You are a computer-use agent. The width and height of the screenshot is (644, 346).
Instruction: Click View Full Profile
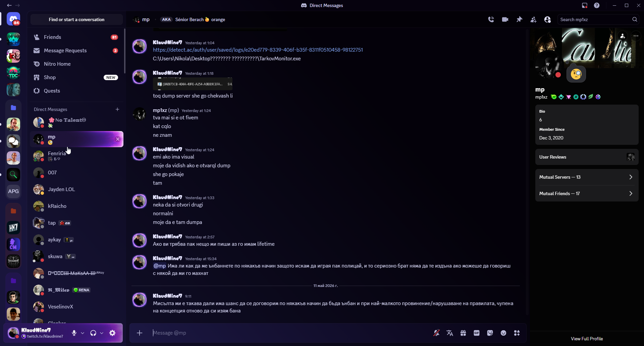point(587,339)
